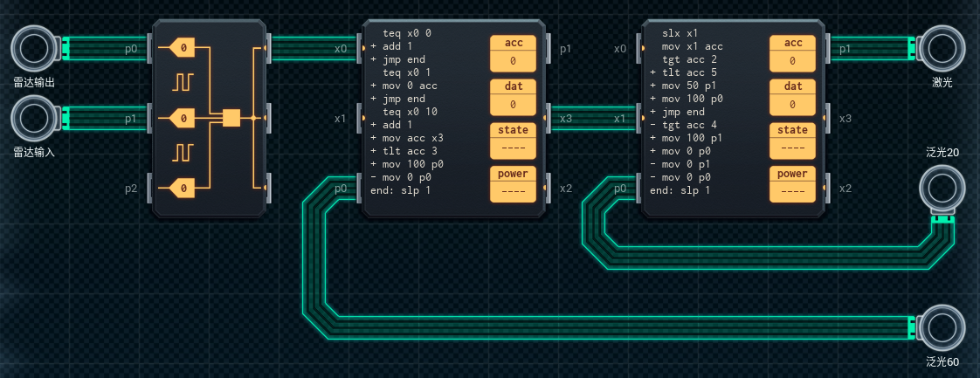Click the 'teq x0 10' code line
The image size is (980, 378).
[412, 112]
